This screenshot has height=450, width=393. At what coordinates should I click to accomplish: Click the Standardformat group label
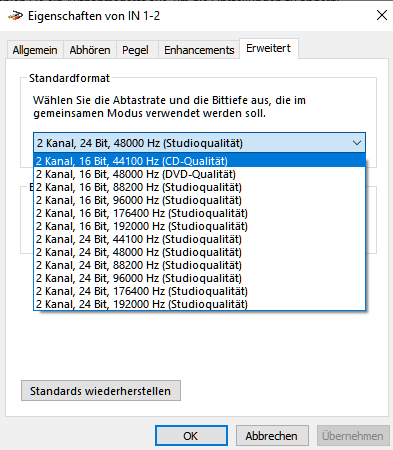coord(69,78)
